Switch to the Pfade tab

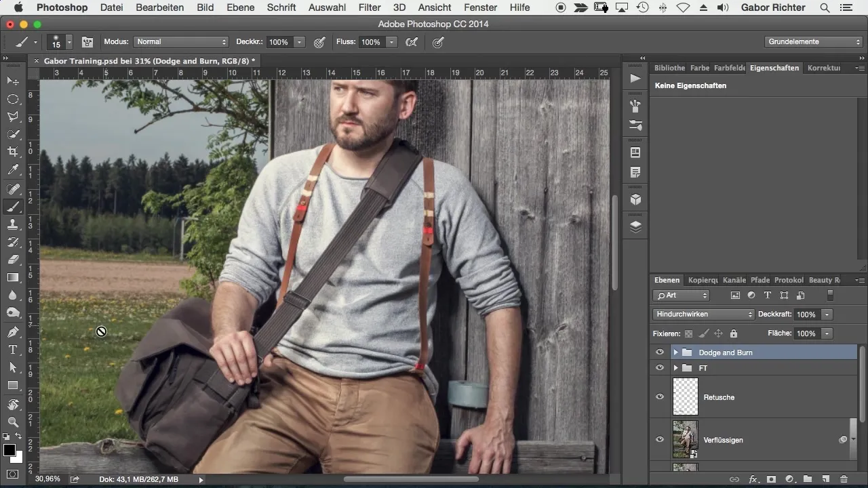[760, 280]
